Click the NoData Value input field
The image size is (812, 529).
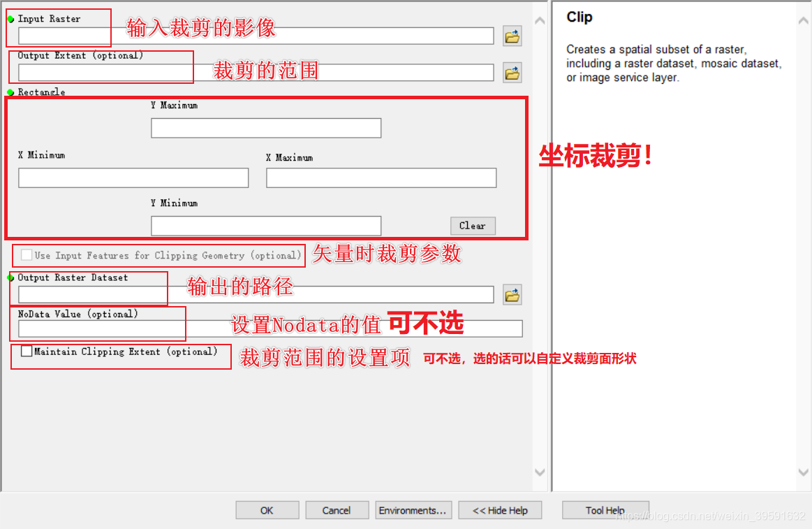click(270, 328)
